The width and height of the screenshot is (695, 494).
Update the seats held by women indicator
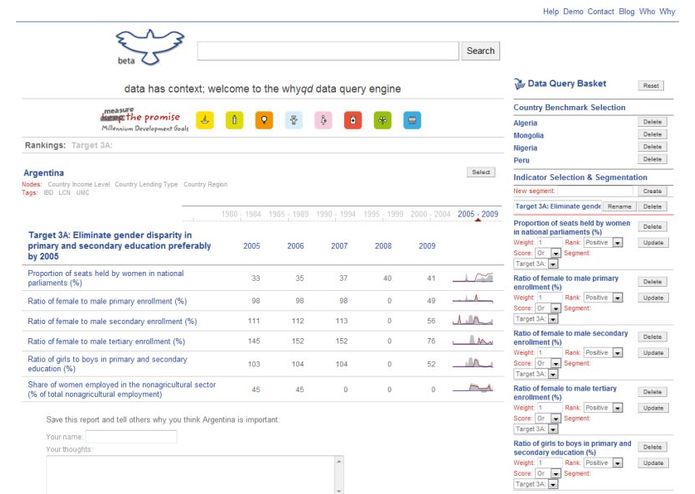pyautogui.click(x=653, y=243)
